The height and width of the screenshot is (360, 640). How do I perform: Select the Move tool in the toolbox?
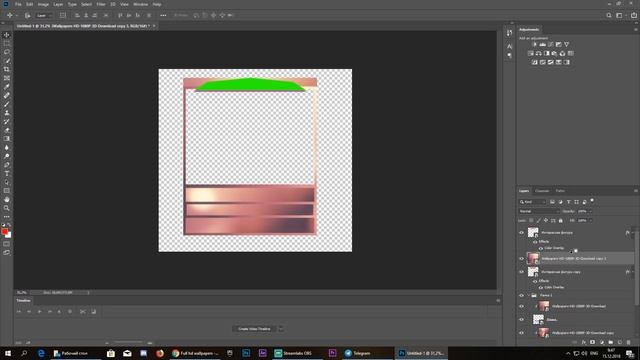[x=7, y=35]
